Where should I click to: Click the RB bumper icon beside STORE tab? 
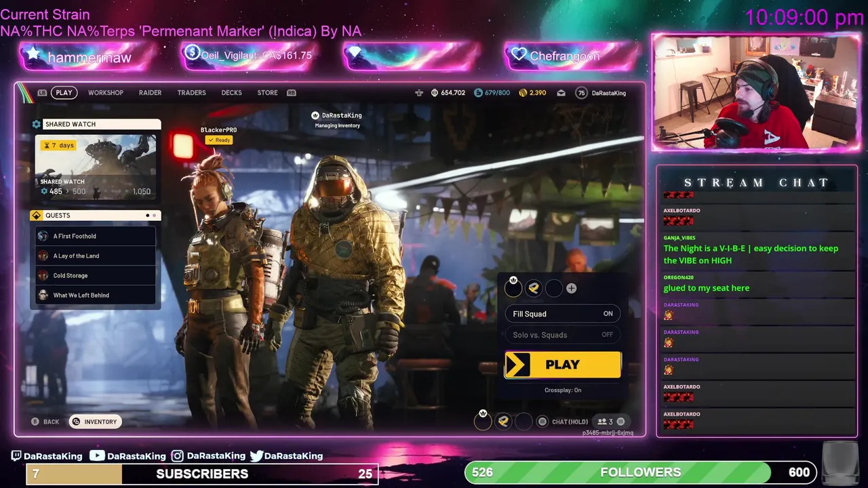292,93
